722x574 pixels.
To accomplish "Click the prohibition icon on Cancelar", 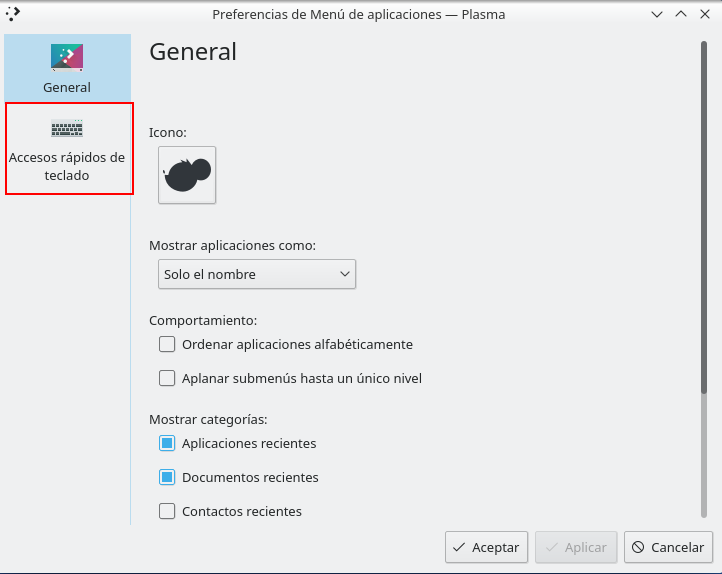I will click(x=638, y=547).
